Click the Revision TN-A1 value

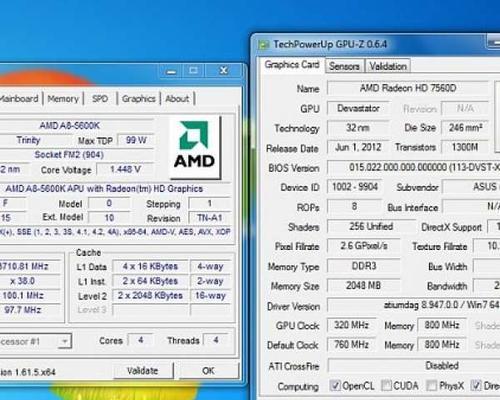(209, 218)
